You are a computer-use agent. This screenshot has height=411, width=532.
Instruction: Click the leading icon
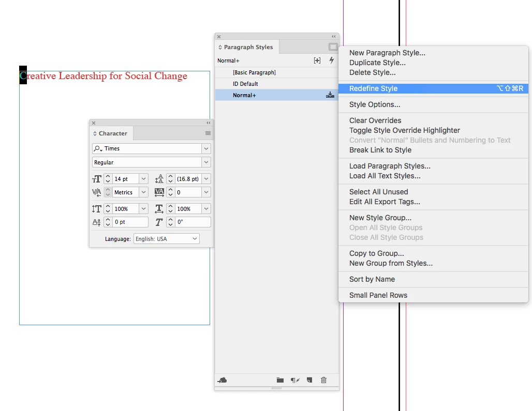pyautogui.click(x=159, y=178)
